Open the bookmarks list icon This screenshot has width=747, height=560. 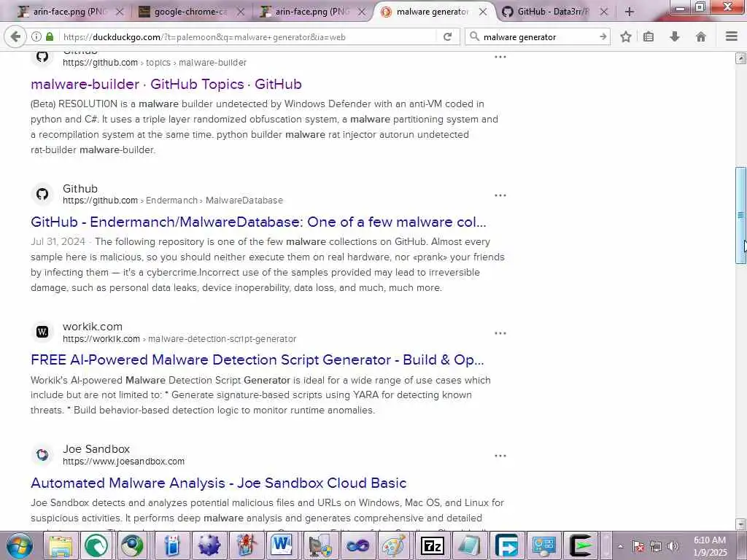pos(649,36)
